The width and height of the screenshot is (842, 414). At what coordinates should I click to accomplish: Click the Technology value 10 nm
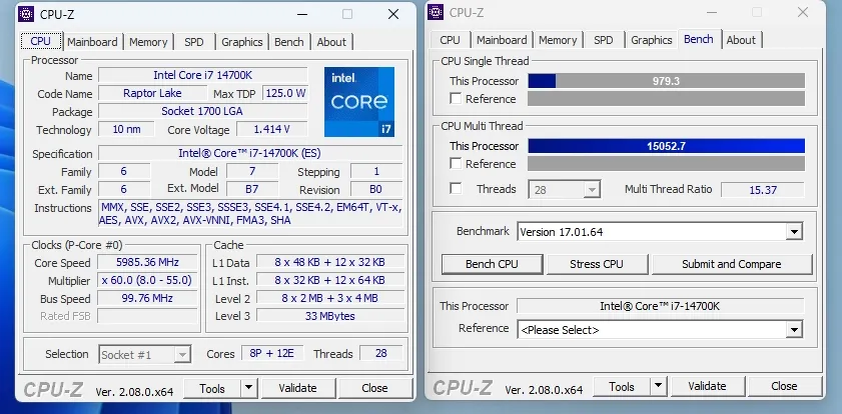(126, 129)
